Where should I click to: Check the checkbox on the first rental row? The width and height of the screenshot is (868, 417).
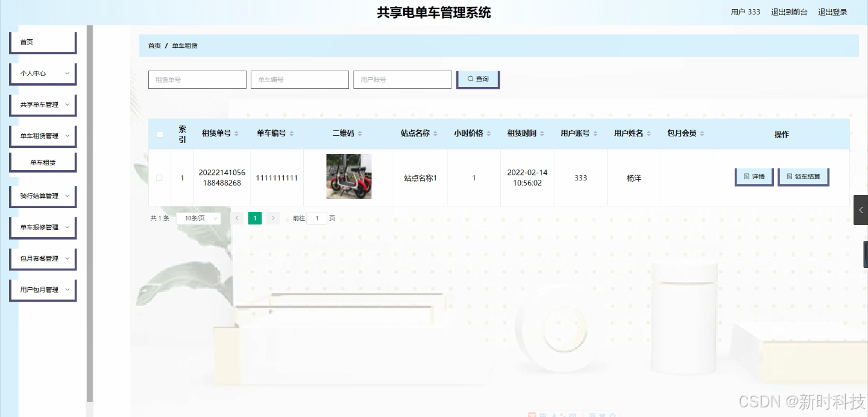coord(160,177)
